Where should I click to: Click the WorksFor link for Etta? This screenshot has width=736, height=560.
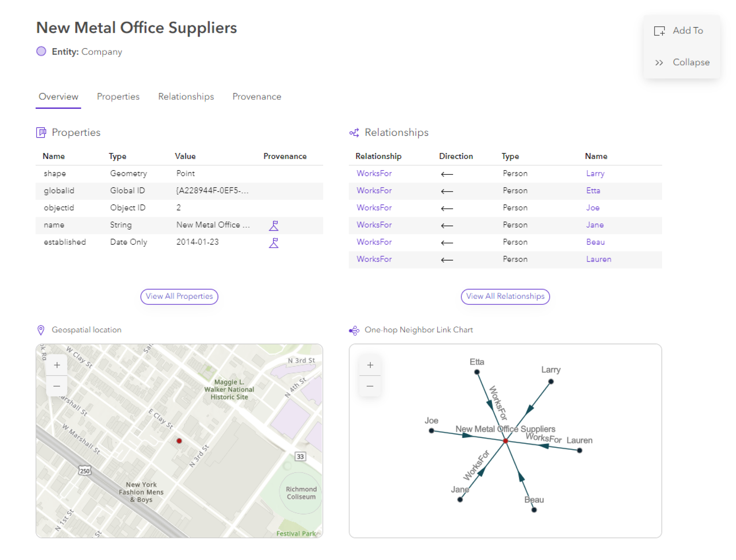tap(374, 190)
